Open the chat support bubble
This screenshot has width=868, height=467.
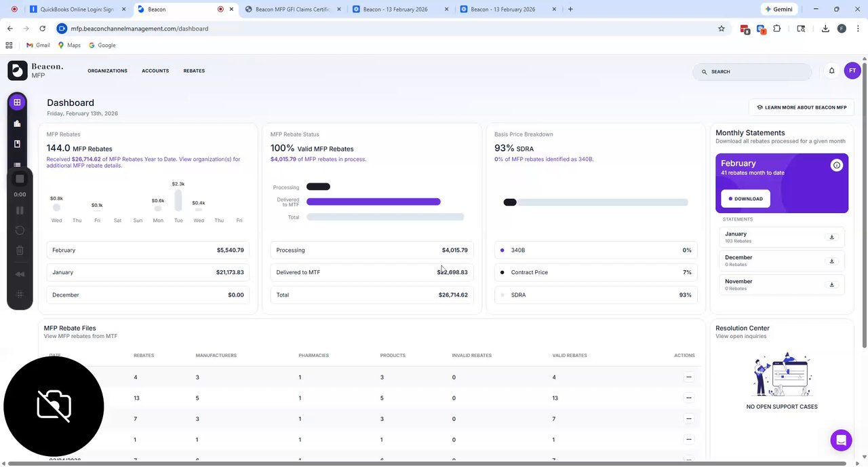point(841,440)
